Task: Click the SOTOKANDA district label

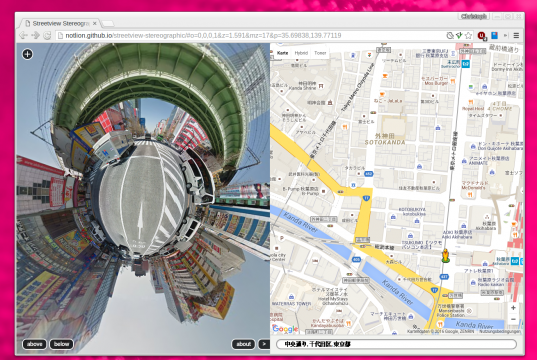Action: pos(385,142)
